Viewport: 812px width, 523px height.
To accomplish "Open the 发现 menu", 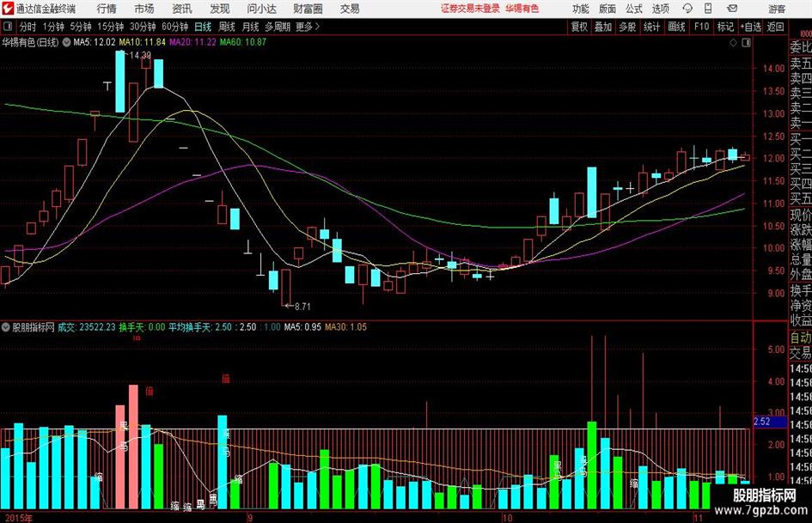I will coord(220,9).
